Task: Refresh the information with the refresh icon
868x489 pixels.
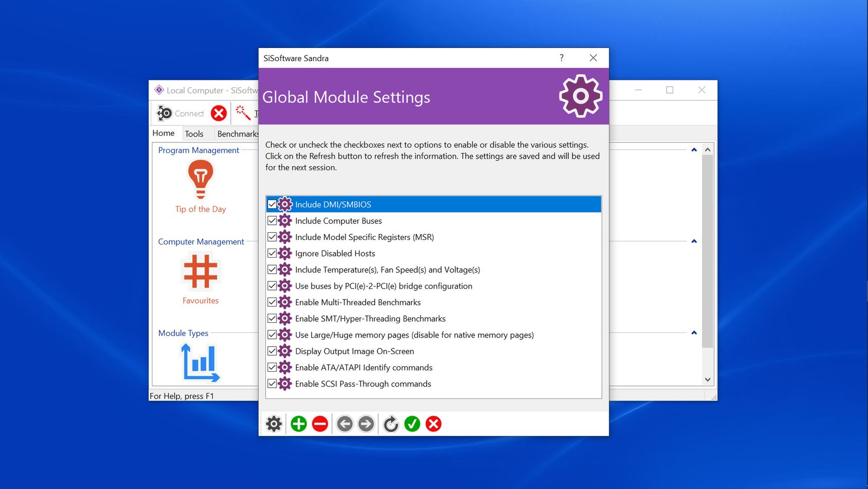Action: tap(391, 424)
